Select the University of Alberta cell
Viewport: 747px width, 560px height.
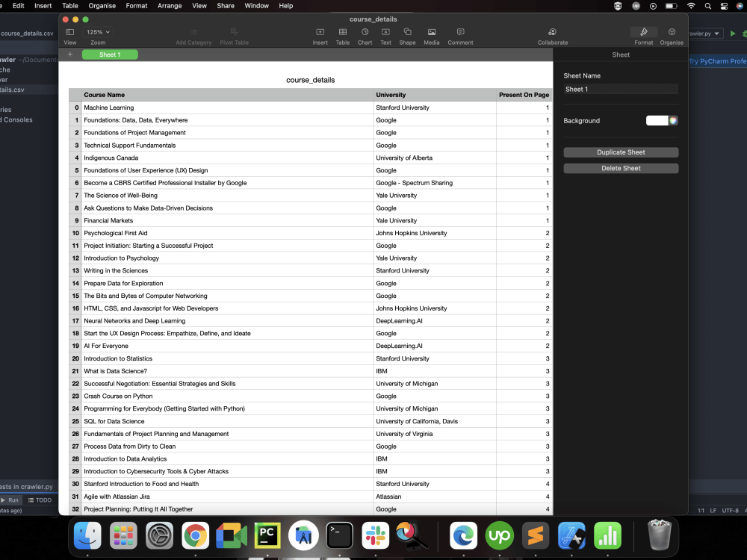(435, 158)
